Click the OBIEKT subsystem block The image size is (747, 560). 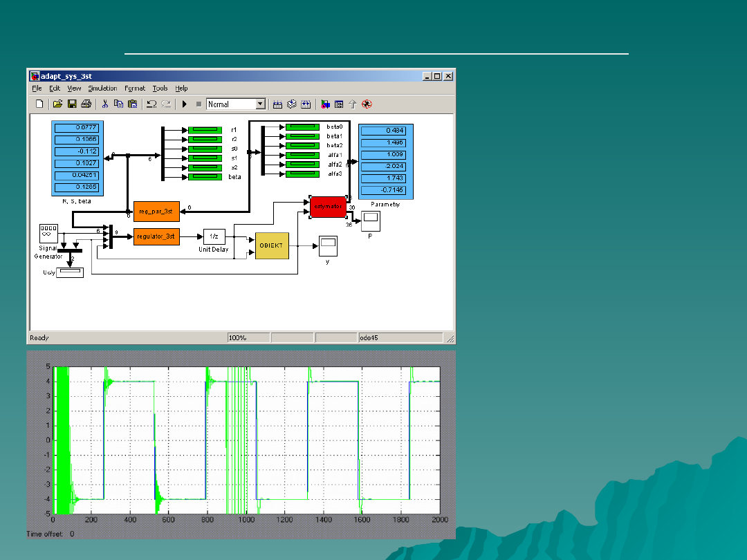[272, 245]
